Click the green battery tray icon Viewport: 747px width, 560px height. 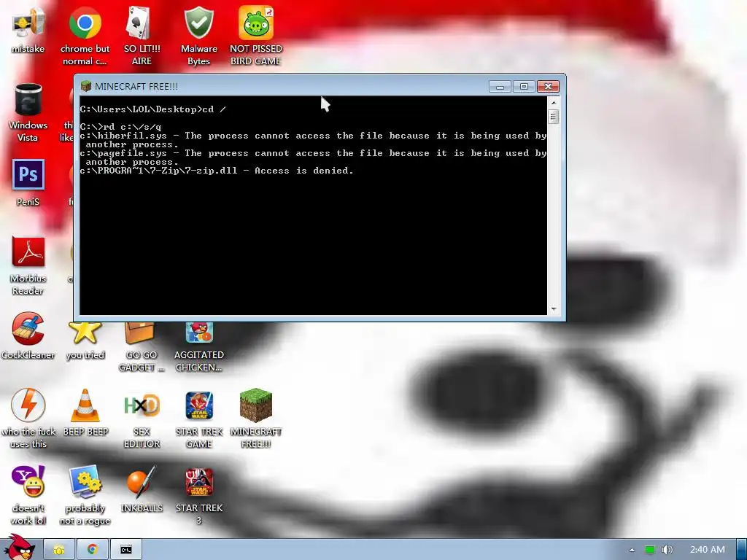pos(650,550)
